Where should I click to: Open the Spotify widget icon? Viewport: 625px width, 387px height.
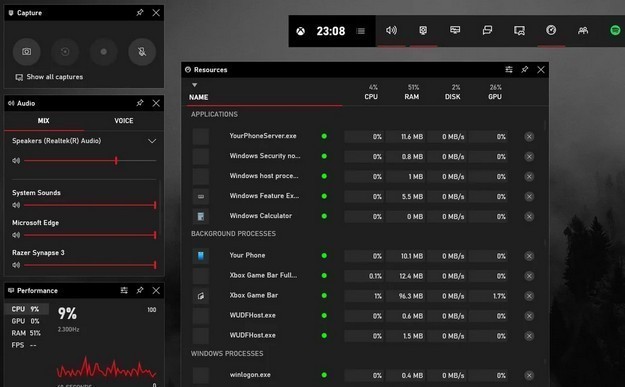tap(615, 30)
